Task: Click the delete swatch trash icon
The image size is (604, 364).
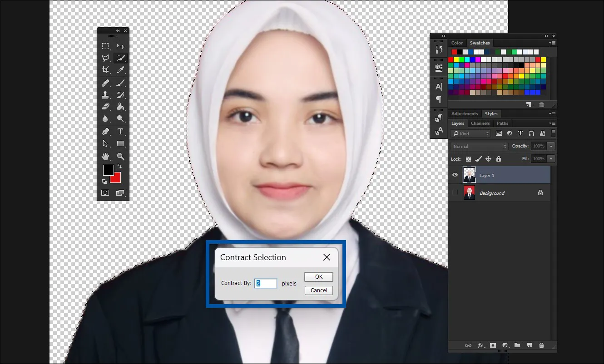Action: click(x=541, y=104)
